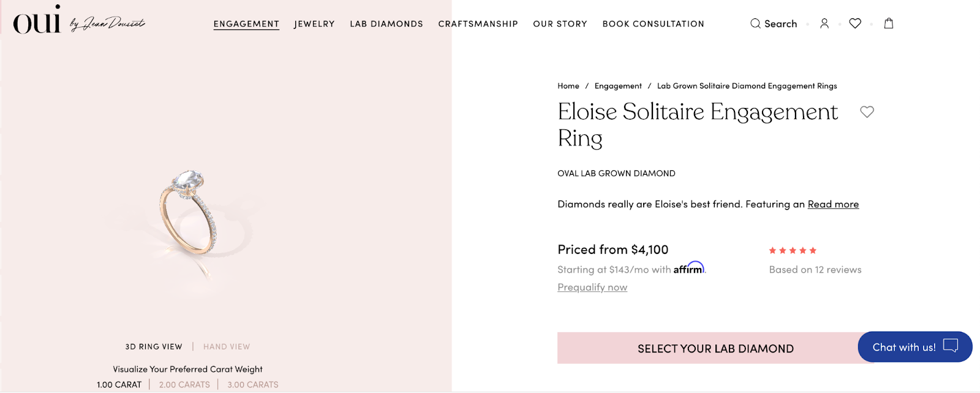Click the five-star rating icons
The width and height of the screenshot is (980, 393).
[x=793, y=250]
